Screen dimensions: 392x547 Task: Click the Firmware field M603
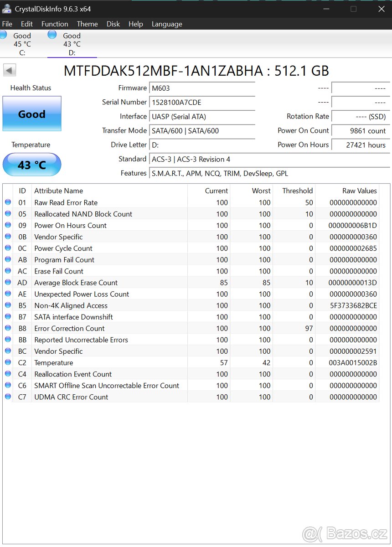pyautogui.click(x=202, y=88)
